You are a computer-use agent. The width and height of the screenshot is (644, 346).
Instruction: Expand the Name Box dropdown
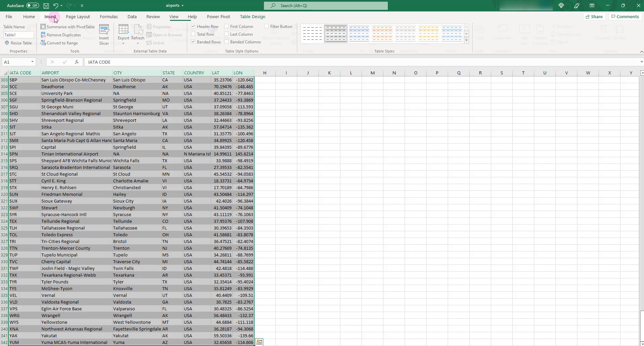pyautogui.click(x=32, y=62)
